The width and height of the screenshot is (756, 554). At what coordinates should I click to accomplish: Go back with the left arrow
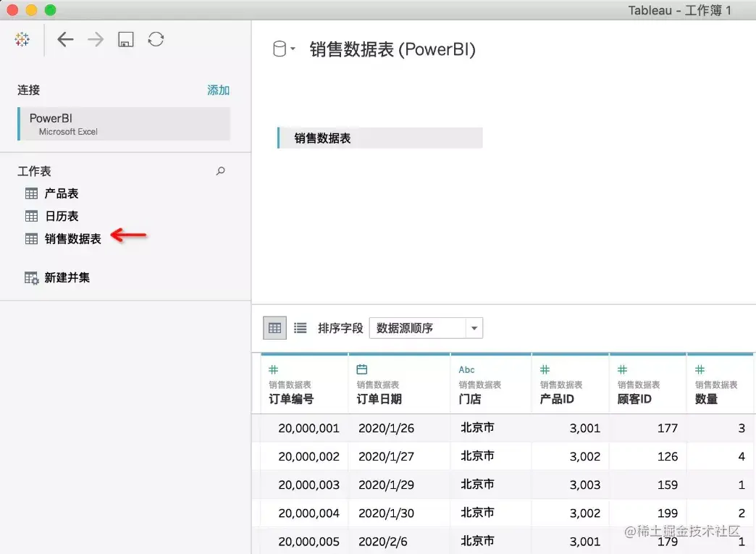tap(65, 39)
